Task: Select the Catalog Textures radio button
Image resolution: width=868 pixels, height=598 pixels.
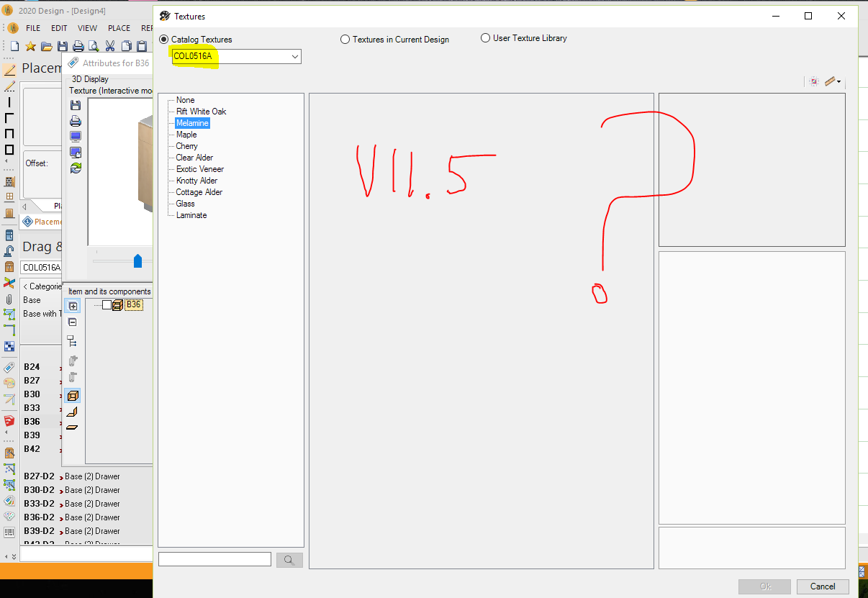Action: pos(165,40)
